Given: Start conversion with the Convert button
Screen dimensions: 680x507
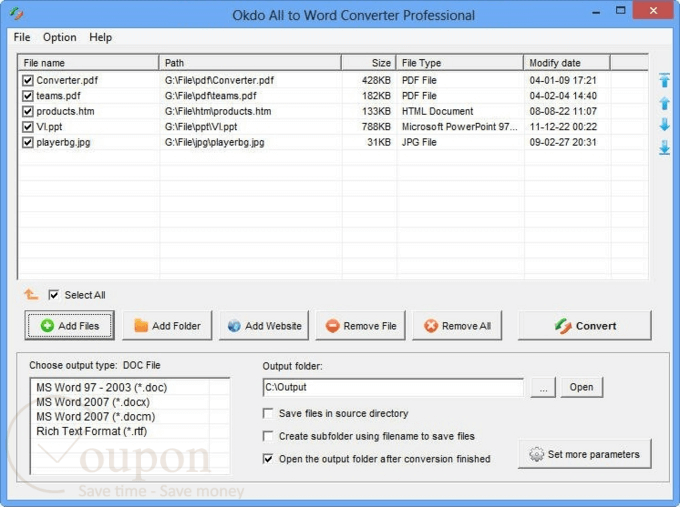Looking at the screenshot, I should [x=585, y=325].
